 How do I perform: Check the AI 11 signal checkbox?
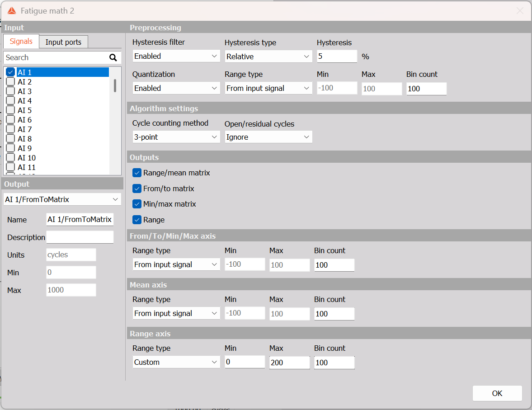pyautogui.click(x=10, y=167)
